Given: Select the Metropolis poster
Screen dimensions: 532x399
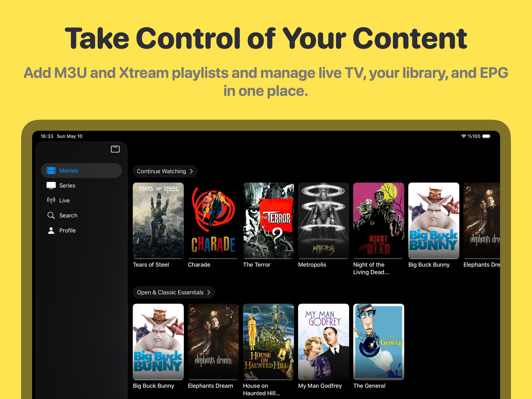Looking at the screenshot, I should point(323,221).
